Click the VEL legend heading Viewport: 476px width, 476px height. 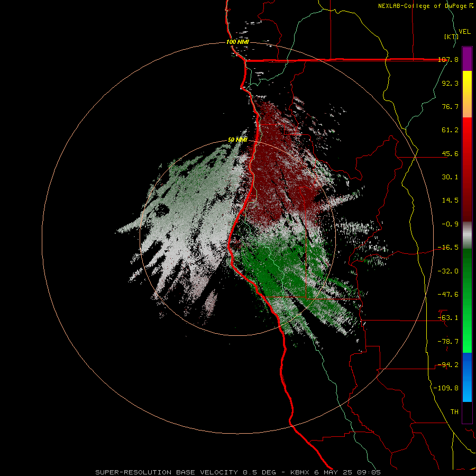click(464, 31)
